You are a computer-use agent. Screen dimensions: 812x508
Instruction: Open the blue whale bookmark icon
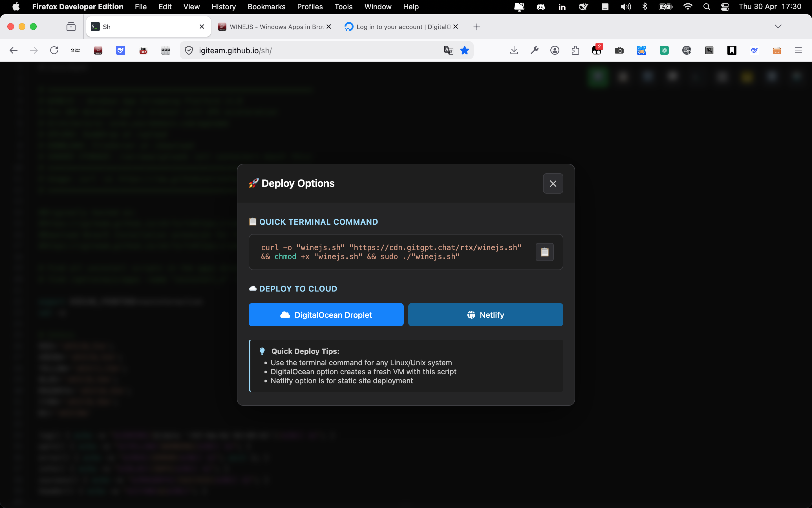(120, 51)
